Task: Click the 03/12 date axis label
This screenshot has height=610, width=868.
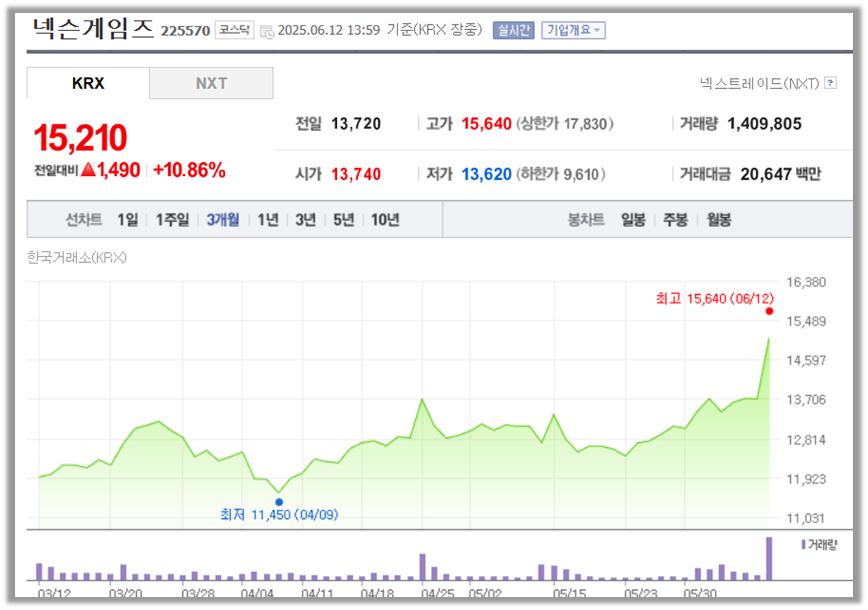Action: 54,593
